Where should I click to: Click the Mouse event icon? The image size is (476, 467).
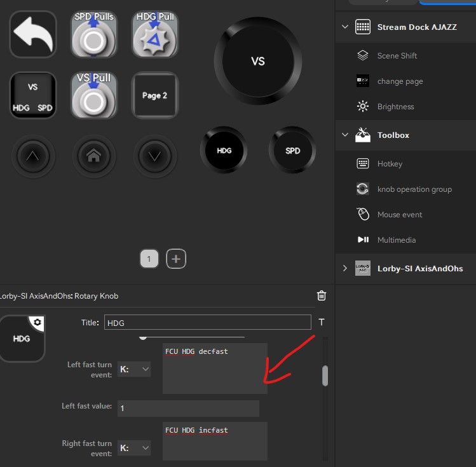pos(362,214)
